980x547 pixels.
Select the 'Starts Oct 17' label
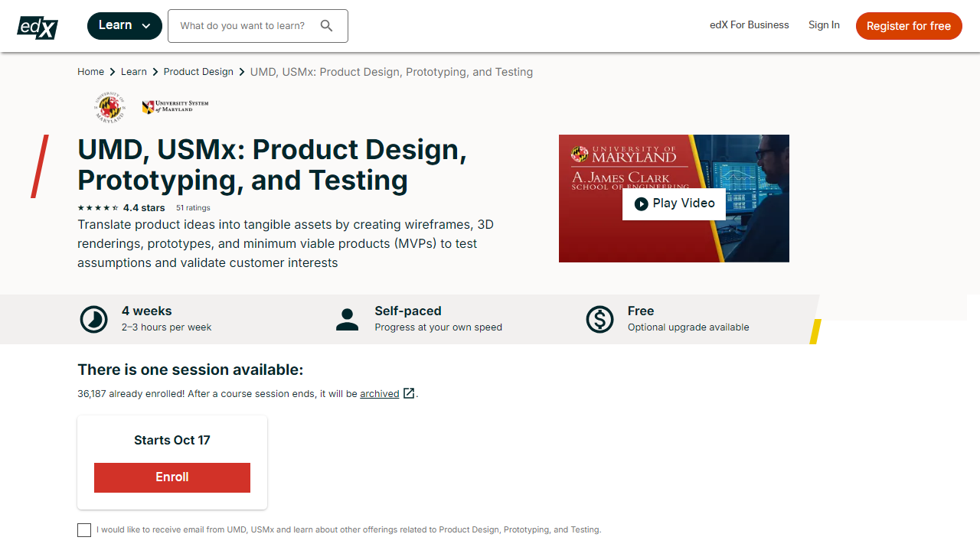[x=172, y=440]
